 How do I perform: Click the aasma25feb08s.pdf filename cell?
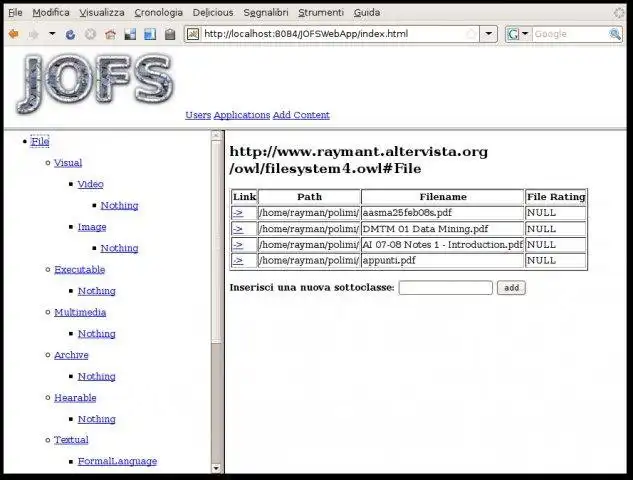coord(443,213)
